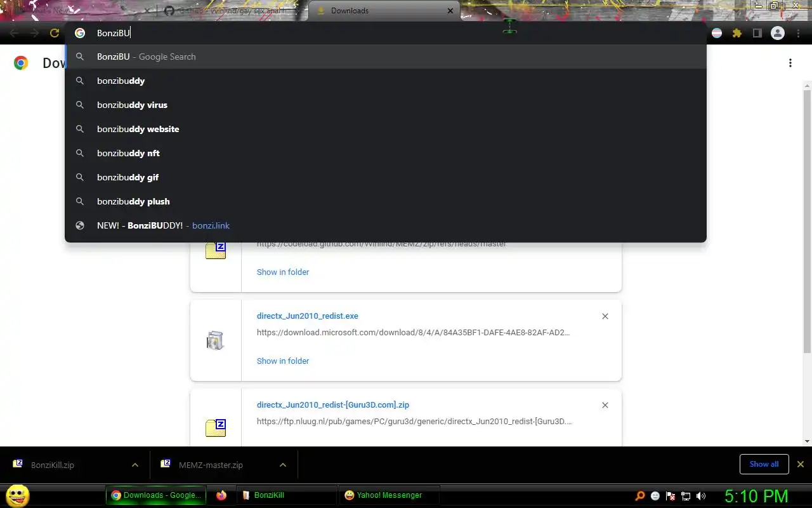The height and width of the screenshot is (508, 812).
Task: Open the directx_Jun2010_redist-[Guru3D.com].zip file link
Action: [x=333, y=404]
